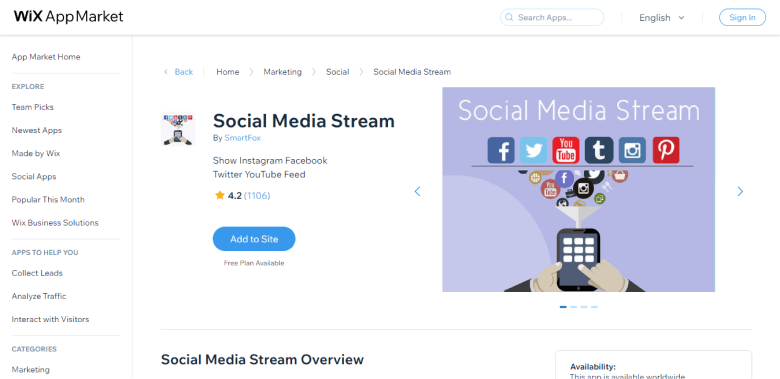Click the Back chevron icon
Viewport: 780px width, 379px height.
point(166,72)
